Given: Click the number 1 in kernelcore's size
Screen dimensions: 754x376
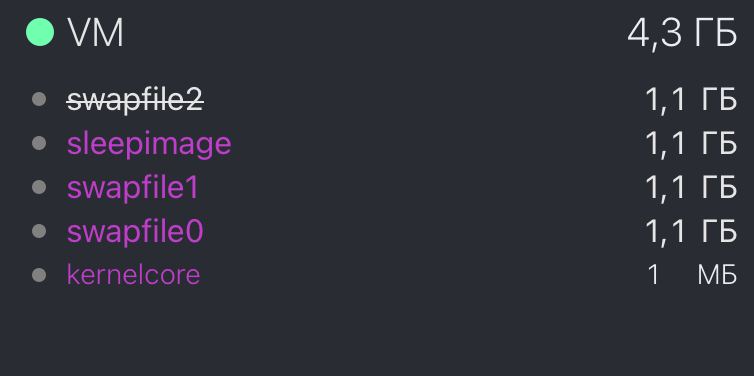Looking at the screenshot, I should tap(653, 276).
